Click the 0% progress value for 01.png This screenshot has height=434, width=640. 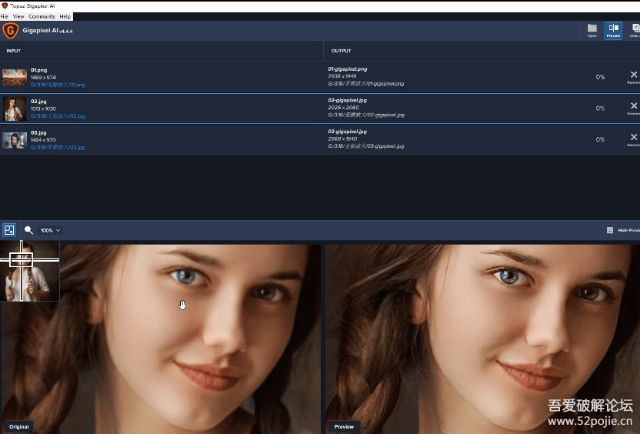point(600,77)
